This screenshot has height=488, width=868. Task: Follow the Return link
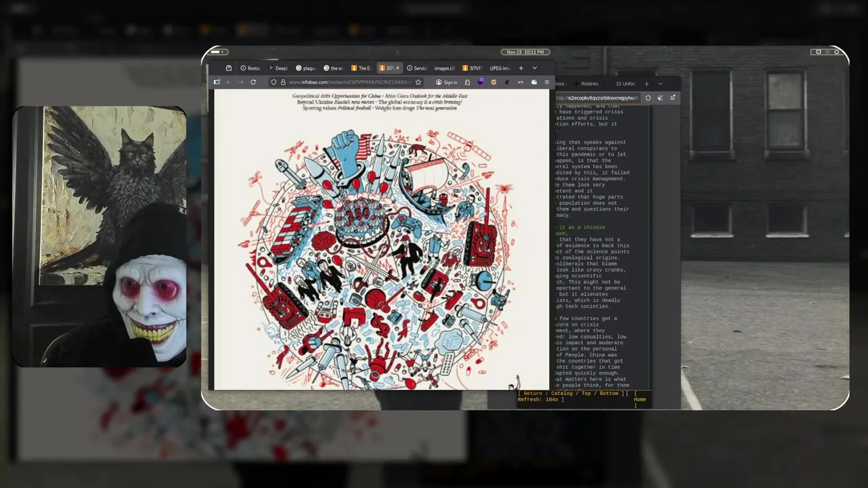click(x=533, y=393)
